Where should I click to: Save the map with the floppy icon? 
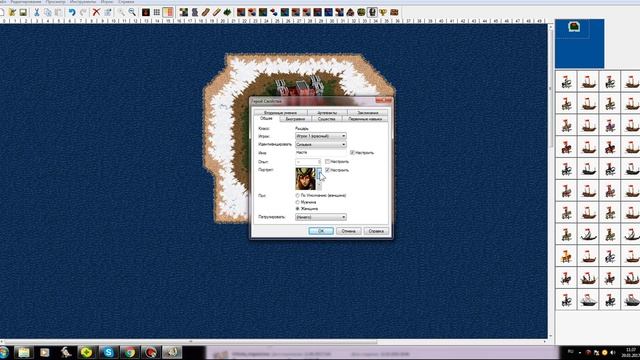pos(23,12)
